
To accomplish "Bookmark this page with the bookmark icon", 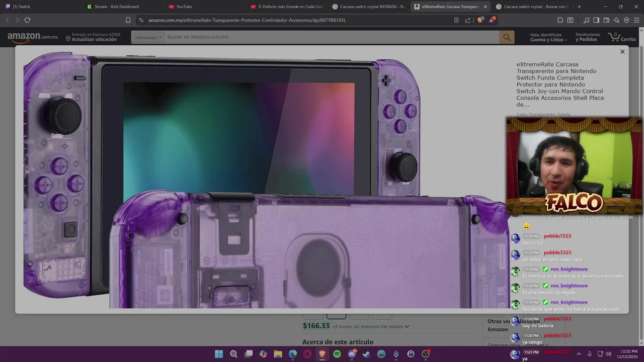I will click(128, 20).
